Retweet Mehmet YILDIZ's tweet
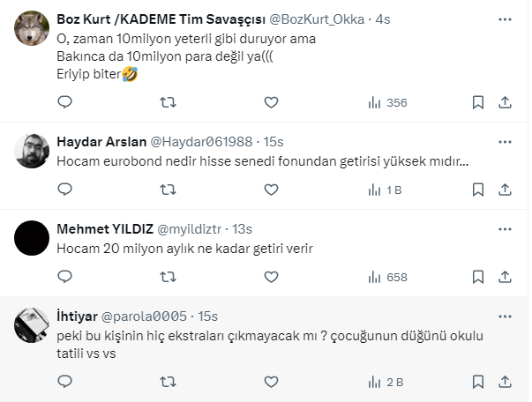Image resolution: width=532 pixels, height=402 pixels. 168,277
